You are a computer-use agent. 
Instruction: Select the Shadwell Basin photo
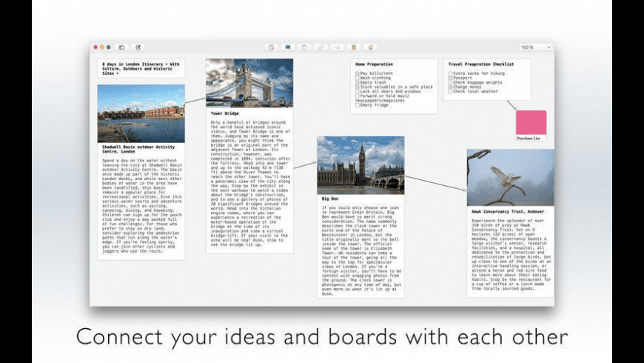coord(141,113)
